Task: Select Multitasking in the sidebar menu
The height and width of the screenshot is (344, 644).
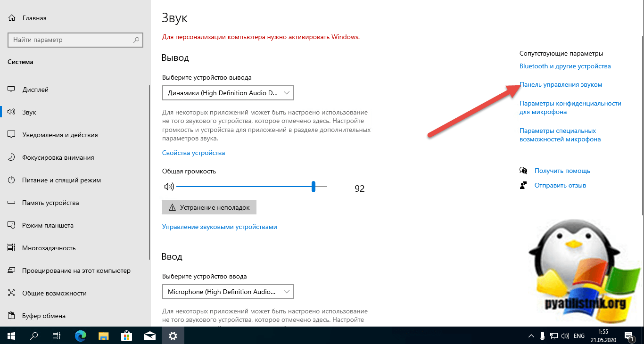Action: (x=49, y=248)
